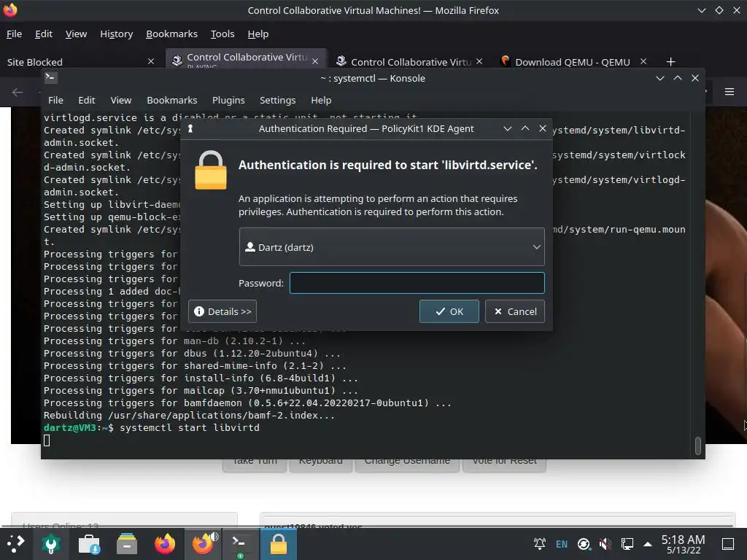Click the Konsole vertical scrollbar handle
This screenshot has height=560, width=747.
[698, 446]
